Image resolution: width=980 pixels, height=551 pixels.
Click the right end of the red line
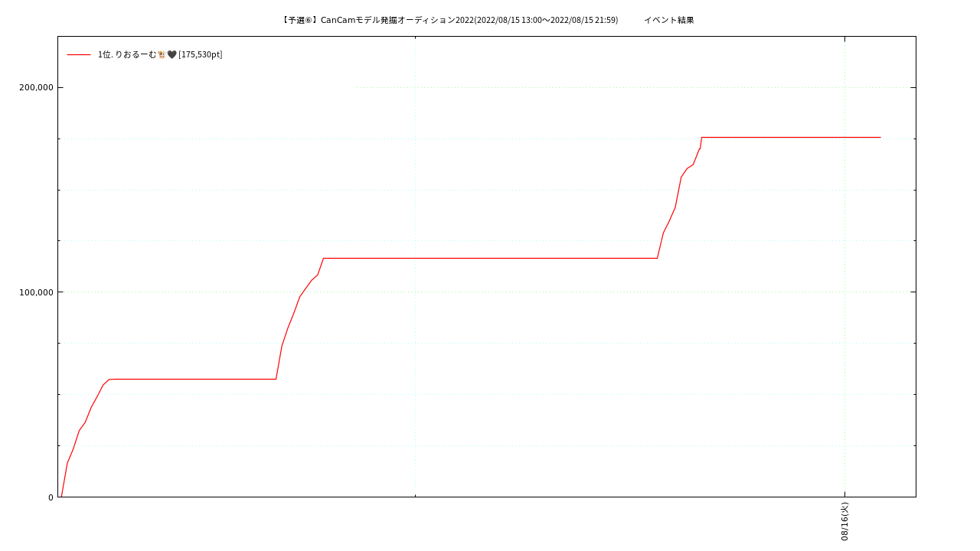click(x=880, y=137)
